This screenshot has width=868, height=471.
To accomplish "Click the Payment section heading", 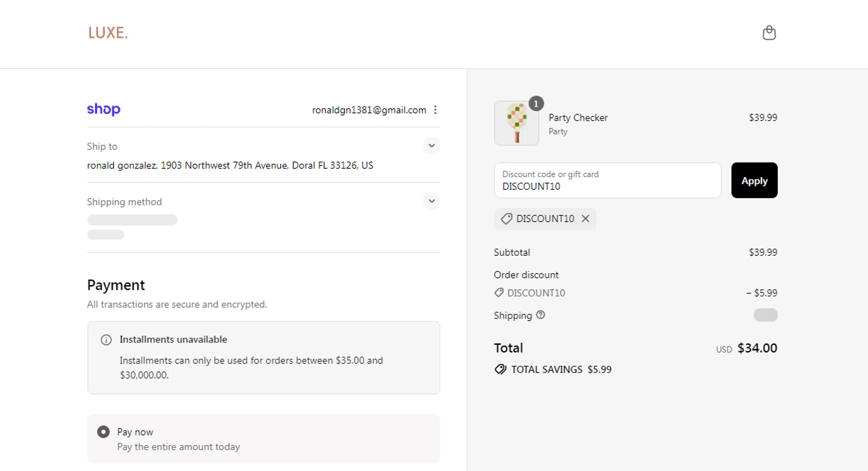I will click(116, 285).
